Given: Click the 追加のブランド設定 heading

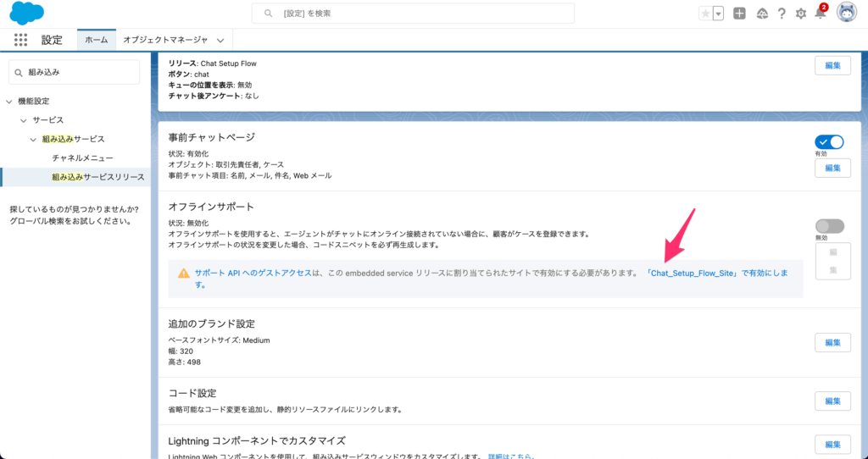Looking at the screenshot, I should [x=211, y=324].
